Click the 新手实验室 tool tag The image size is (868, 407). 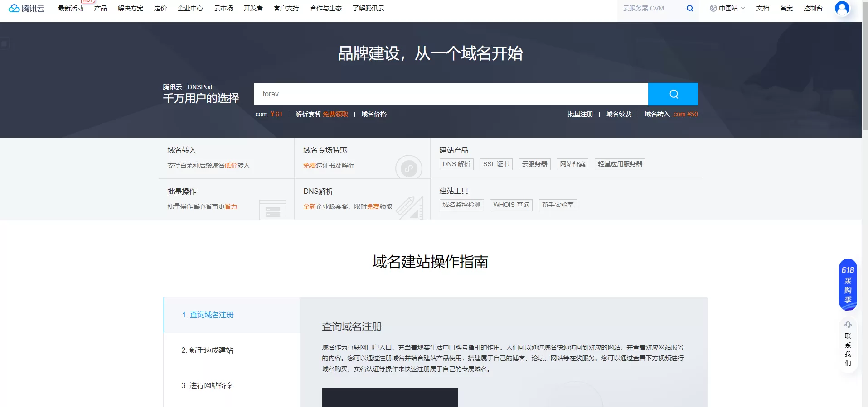point(558,205)
